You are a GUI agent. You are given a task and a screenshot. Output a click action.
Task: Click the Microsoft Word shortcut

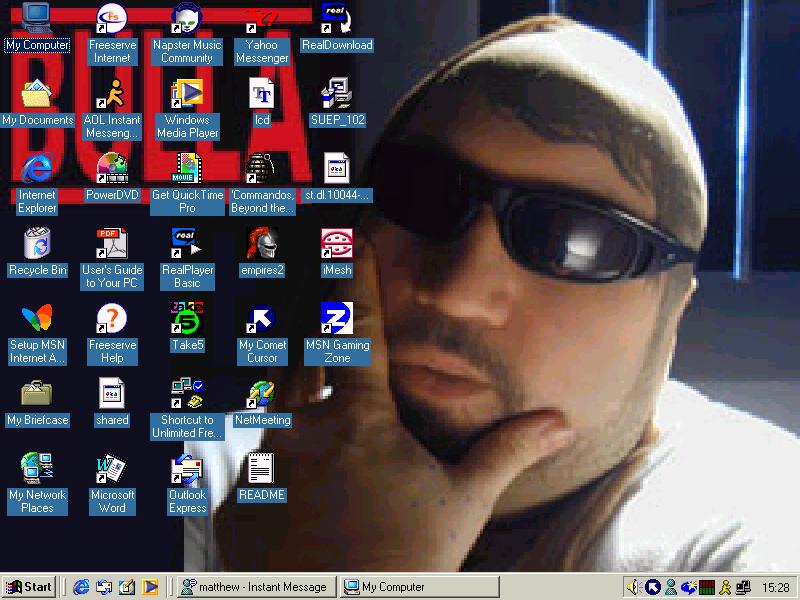[x=112, y=469]
